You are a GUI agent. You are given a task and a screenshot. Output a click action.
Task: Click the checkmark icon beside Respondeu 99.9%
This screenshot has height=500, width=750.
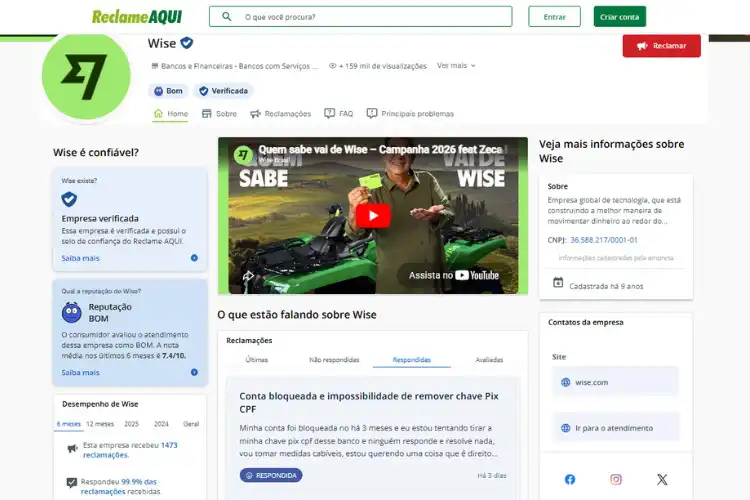[71, 483]
